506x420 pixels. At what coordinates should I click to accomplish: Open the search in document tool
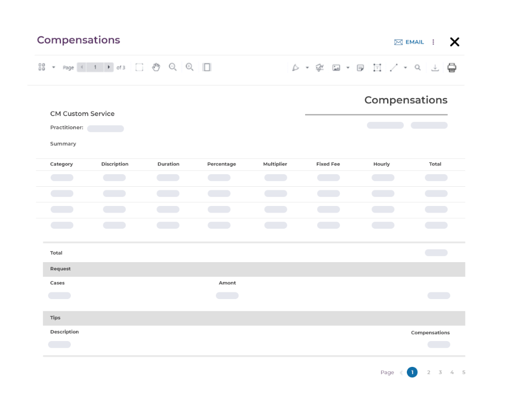pos(417,67)
